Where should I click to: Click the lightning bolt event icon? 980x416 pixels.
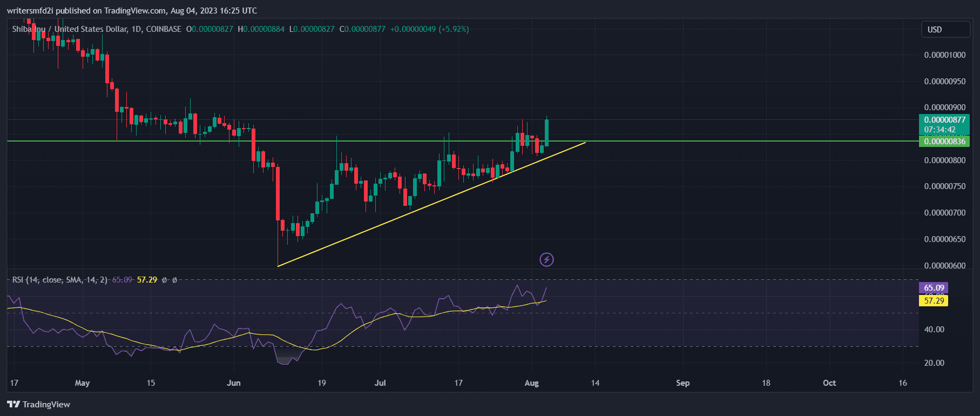click(546, 260)
